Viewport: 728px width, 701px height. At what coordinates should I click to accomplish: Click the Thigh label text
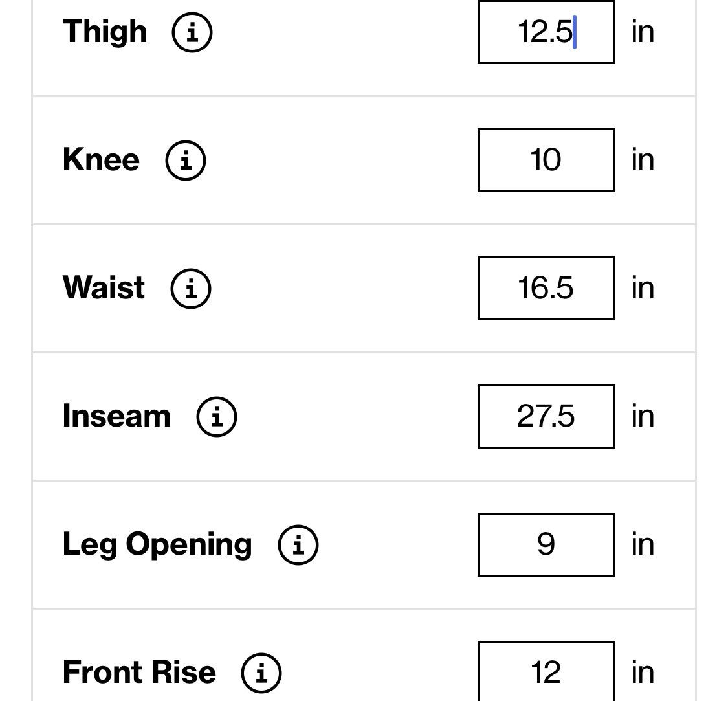pyautogui.click(x=105, y=32)
